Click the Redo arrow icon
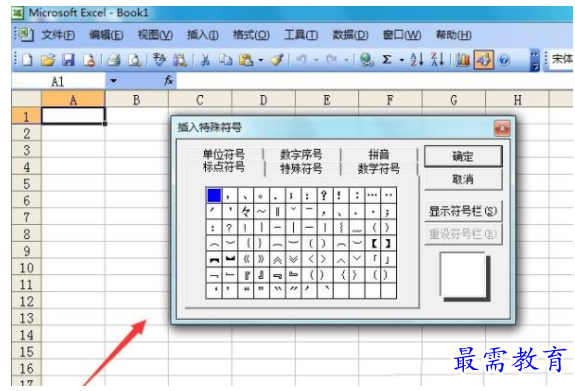This screenshot has height=391, width=575. click(332, 60)
